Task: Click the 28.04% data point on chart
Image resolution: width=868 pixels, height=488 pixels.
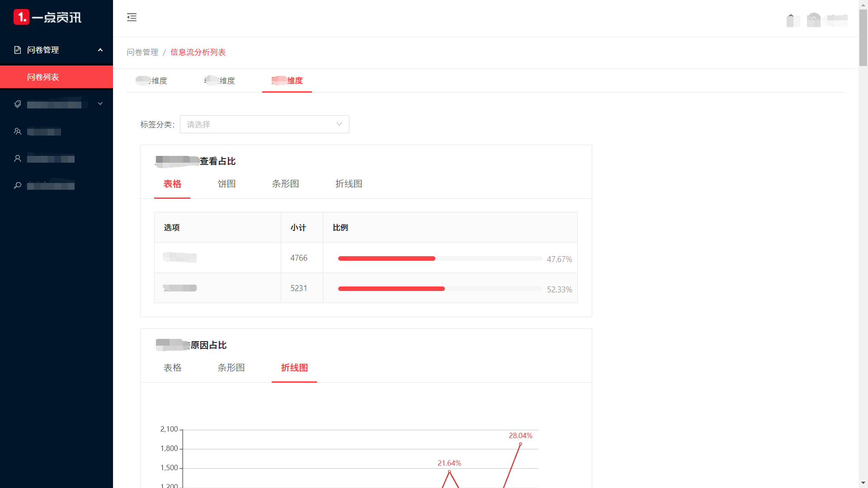Action: 520,444
